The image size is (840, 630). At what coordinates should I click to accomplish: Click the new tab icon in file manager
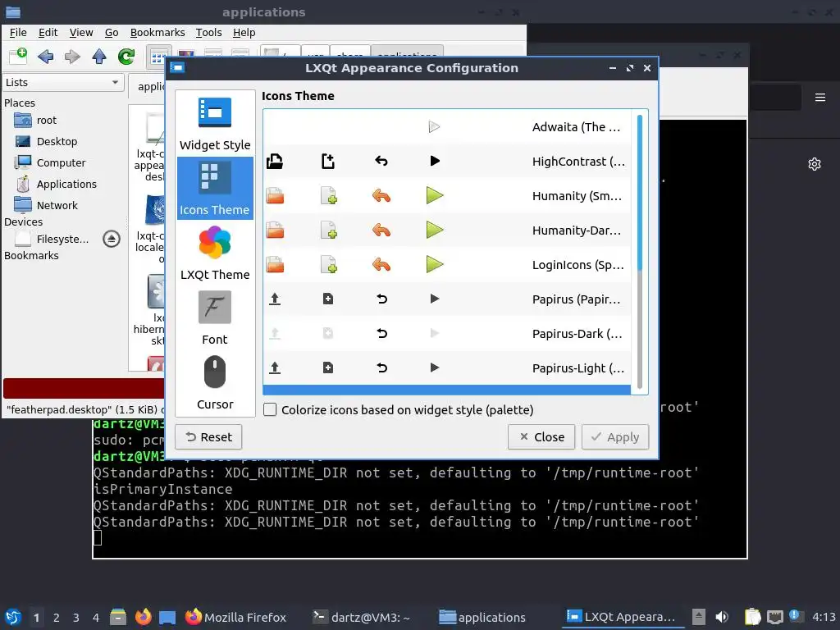(x=18, y=56)
